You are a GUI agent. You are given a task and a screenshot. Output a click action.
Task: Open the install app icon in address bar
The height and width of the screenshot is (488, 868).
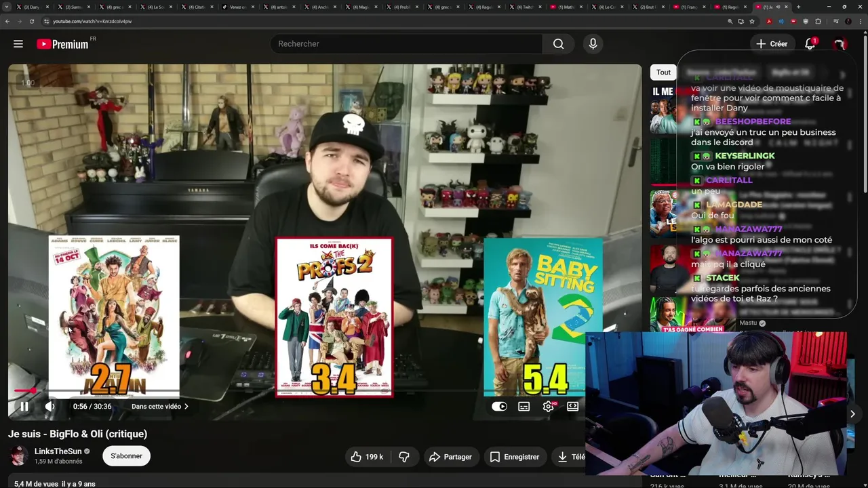click(x=741, y=21)
